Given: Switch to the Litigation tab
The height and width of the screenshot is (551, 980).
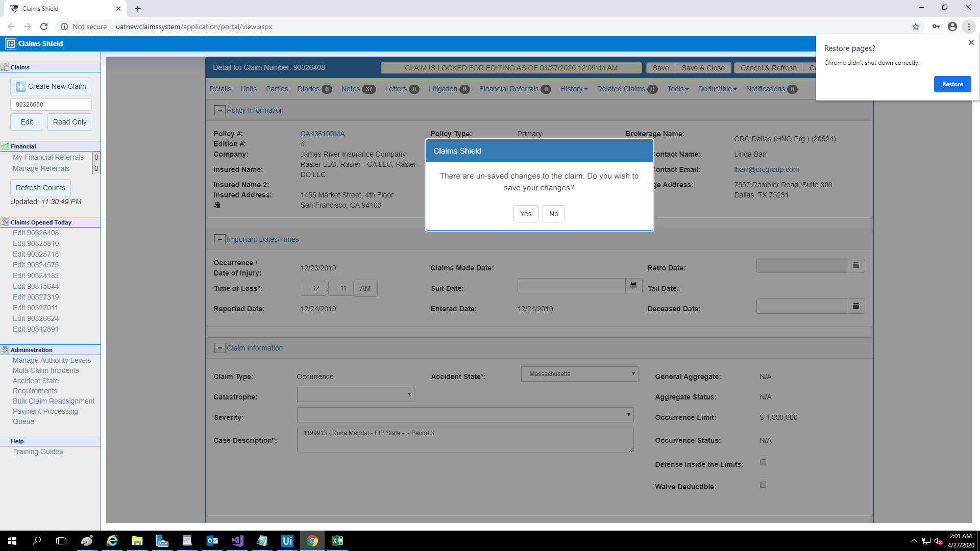Looking at the screenshot, I should [449, 89].
